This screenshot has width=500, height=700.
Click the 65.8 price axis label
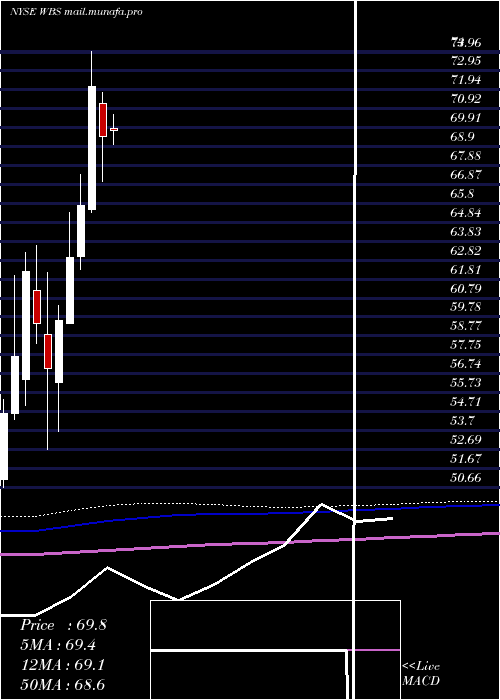point(462,194)
